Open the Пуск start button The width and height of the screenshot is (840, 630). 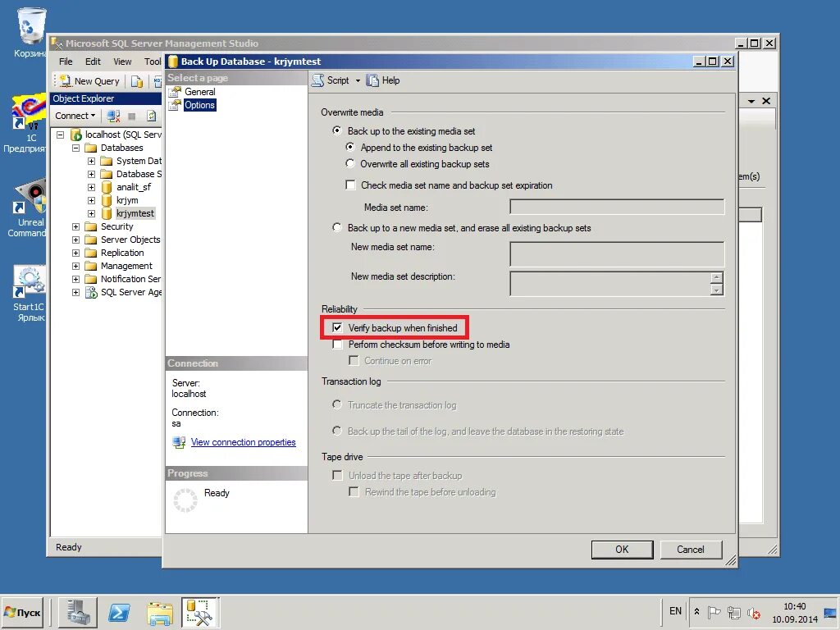click(x=22, y=612)
